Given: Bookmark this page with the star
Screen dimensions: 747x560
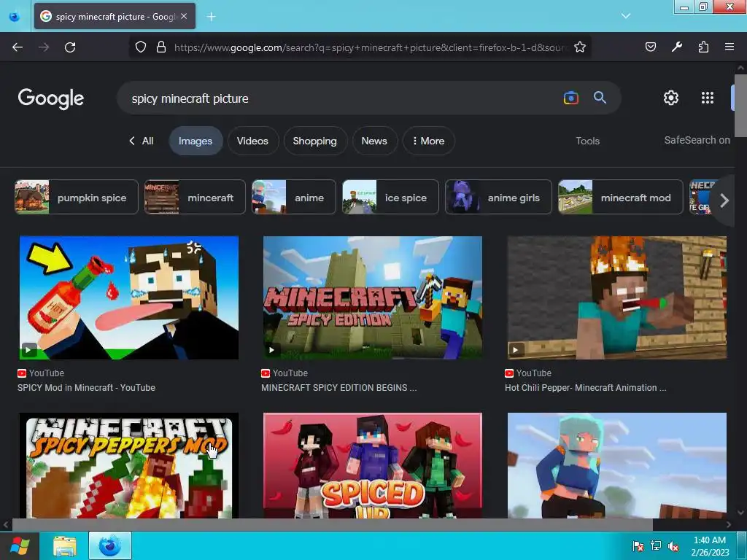Looking at the screenshot, I should click(580, 47).
